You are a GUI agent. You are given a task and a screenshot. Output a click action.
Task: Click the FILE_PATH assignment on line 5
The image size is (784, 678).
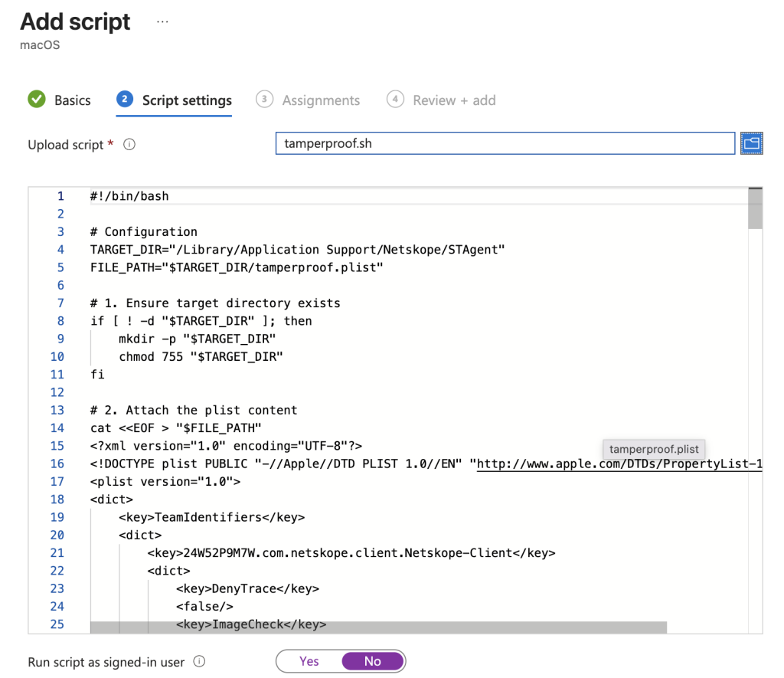click(x=237, y=267)
